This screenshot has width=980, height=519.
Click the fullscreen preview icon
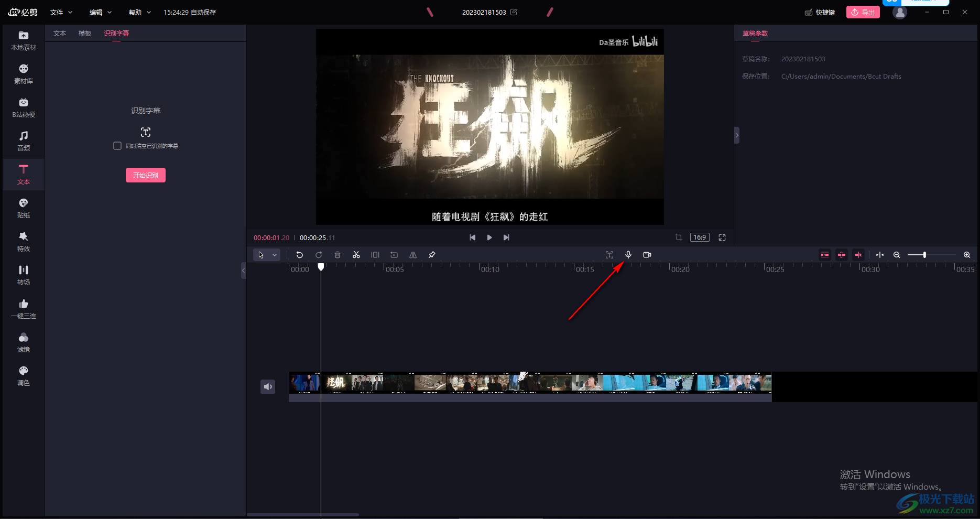pyautogui.click(x=722, y=237)
